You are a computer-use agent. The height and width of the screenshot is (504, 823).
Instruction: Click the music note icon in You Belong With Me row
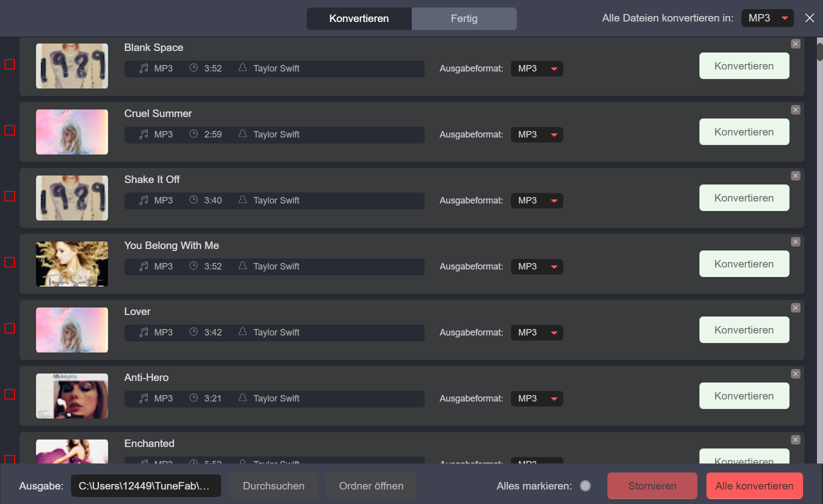(144, 266)
